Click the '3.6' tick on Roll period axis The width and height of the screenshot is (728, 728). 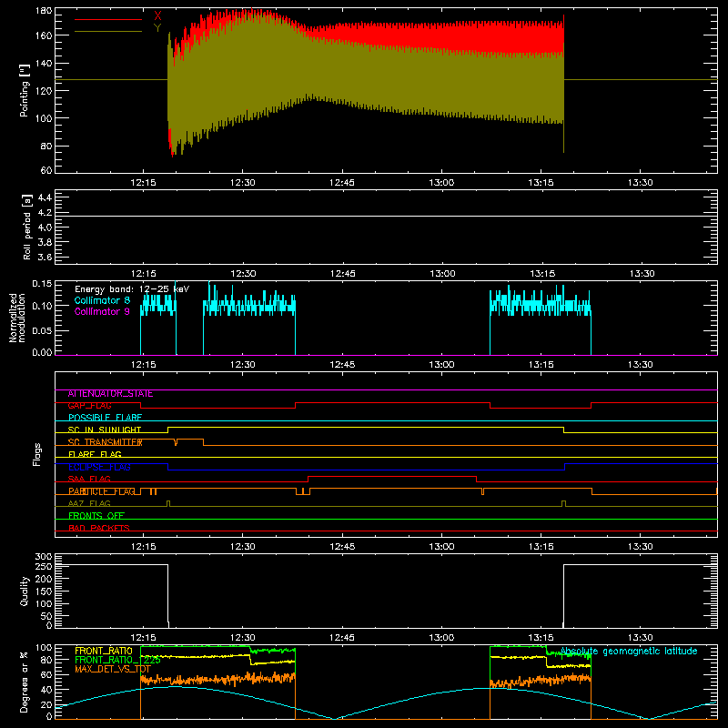[45, 258]
